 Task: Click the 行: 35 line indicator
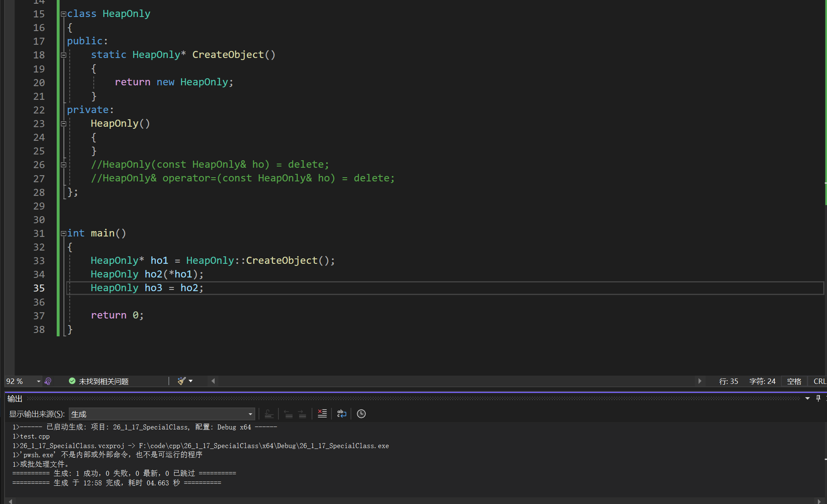pos(728,381)
